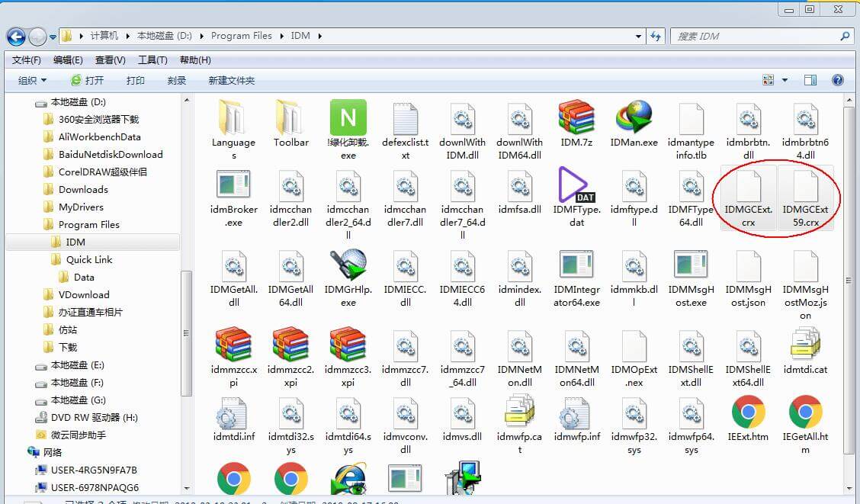Toggle the preview pane button
The width and height of the screenshot is (860, 504).
coord(810,80)
